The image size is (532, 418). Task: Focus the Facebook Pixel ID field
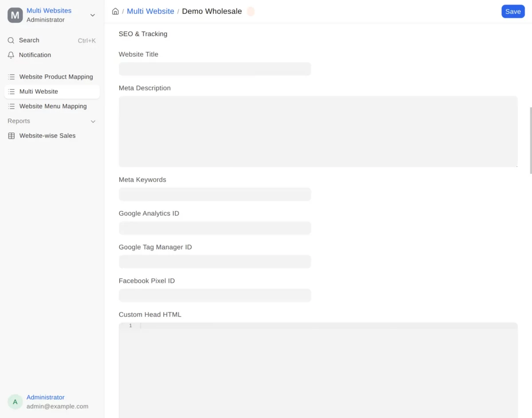[215, 295]
